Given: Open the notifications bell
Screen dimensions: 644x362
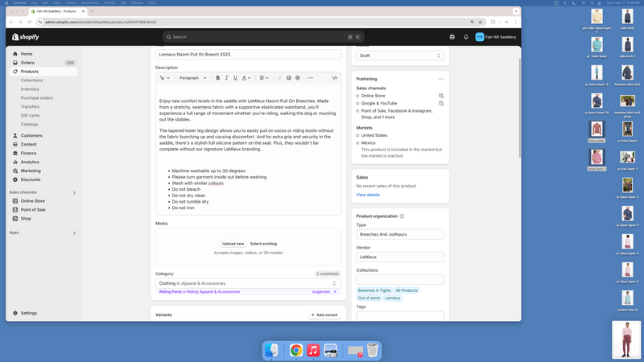Looking at the screenshot, I should point(466,37).
